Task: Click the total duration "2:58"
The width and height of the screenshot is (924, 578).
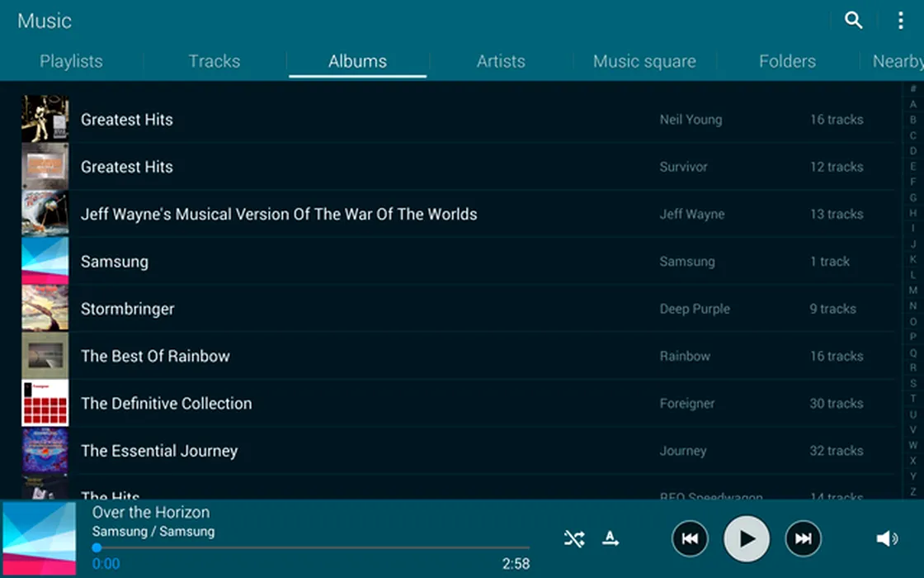Action: (516, 564)
